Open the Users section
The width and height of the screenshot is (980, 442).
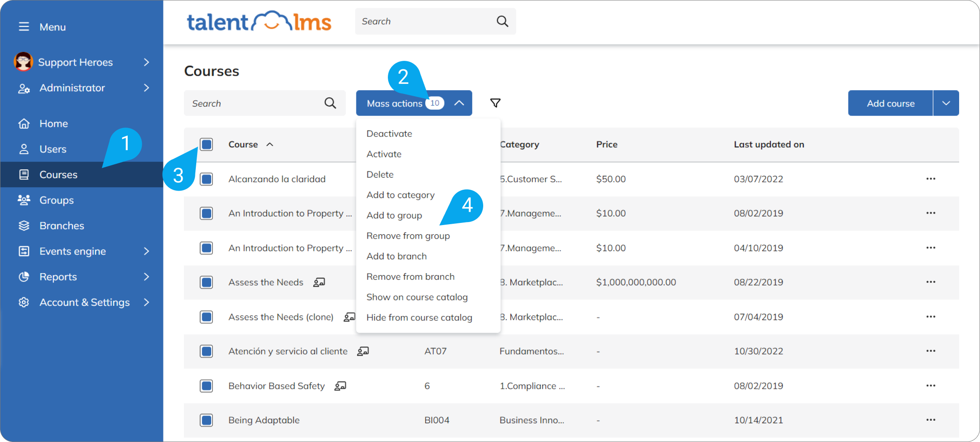point(53,149)
